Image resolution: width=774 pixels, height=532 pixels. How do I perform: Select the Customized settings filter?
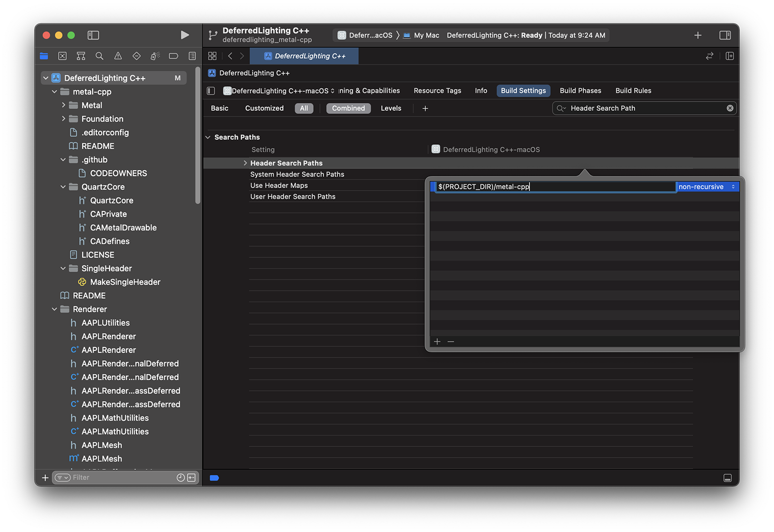264,108
